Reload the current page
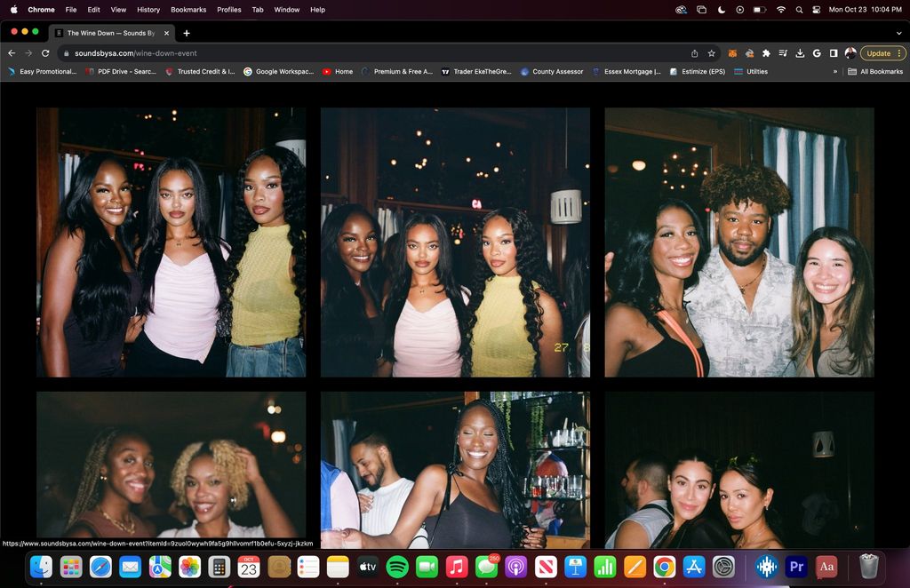The height and width of the screenshot is (588, 910). coord(45,53)
